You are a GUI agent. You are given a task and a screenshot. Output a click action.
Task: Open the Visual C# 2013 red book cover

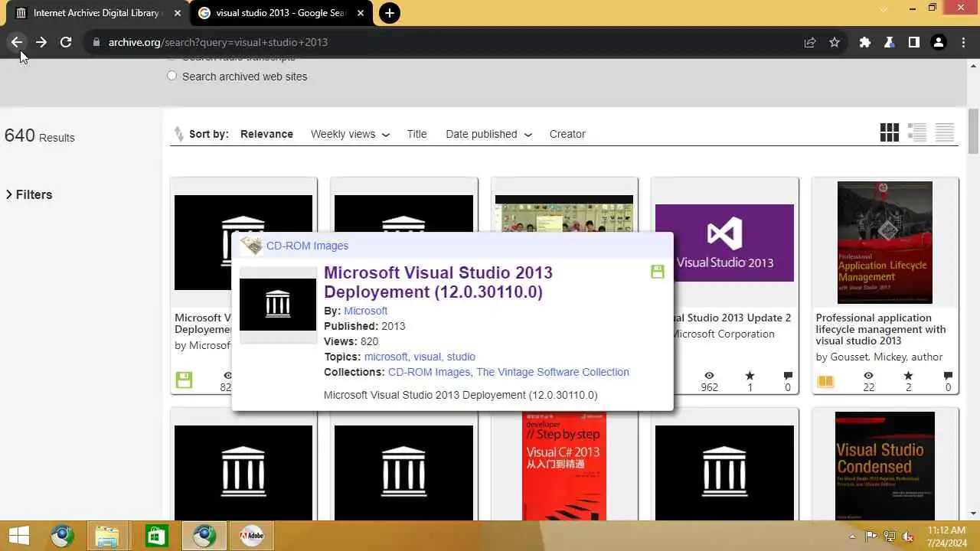564,466
